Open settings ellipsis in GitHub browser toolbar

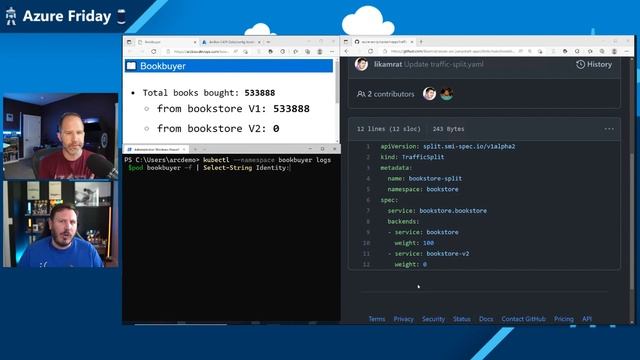coord(627,51)
